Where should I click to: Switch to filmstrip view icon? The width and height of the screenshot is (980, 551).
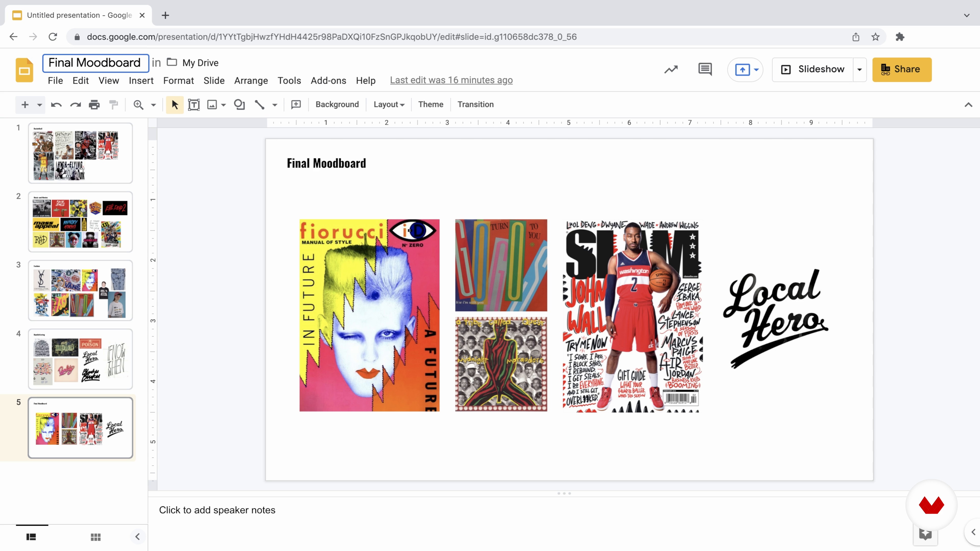pos(31,537)
